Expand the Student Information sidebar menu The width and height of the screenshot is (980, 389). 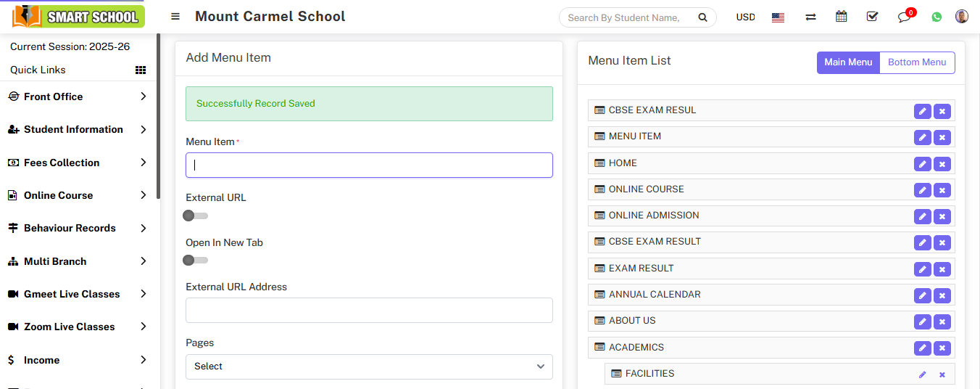78,129
